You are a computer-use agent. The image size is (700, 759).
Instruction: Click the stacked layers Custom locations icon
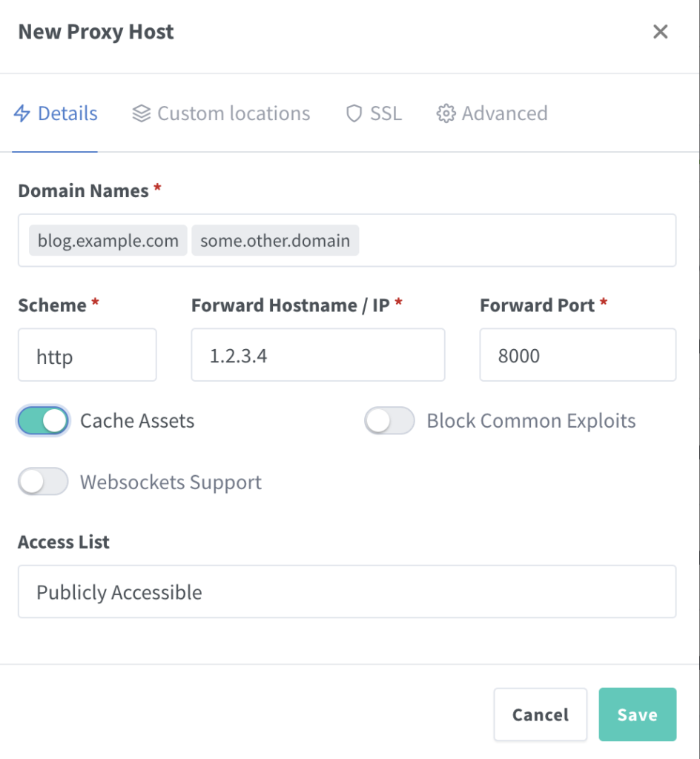(x=141, y=114)
